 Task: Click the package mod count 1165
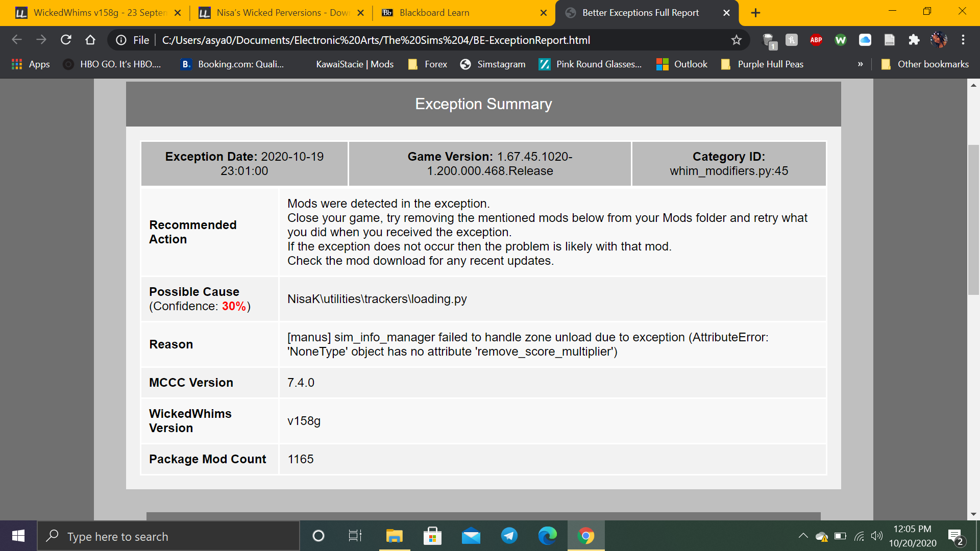tap(300, 459)
